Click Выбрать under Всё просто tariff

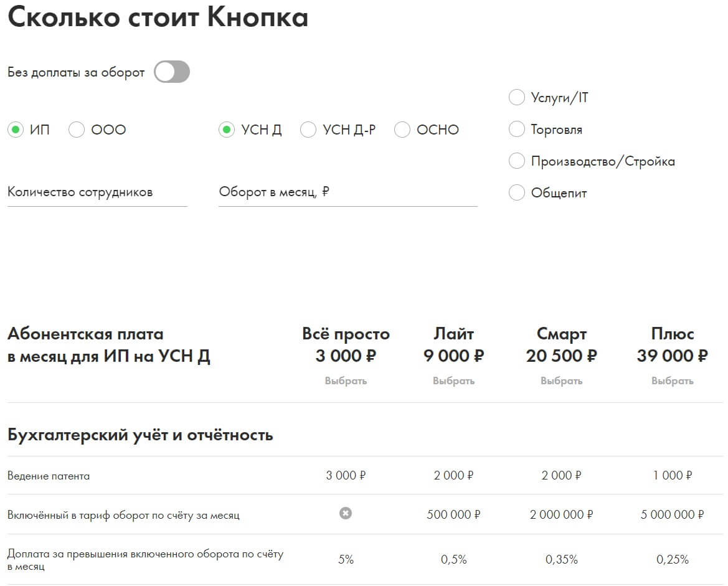pyautogui.click(x=346, y=380)
